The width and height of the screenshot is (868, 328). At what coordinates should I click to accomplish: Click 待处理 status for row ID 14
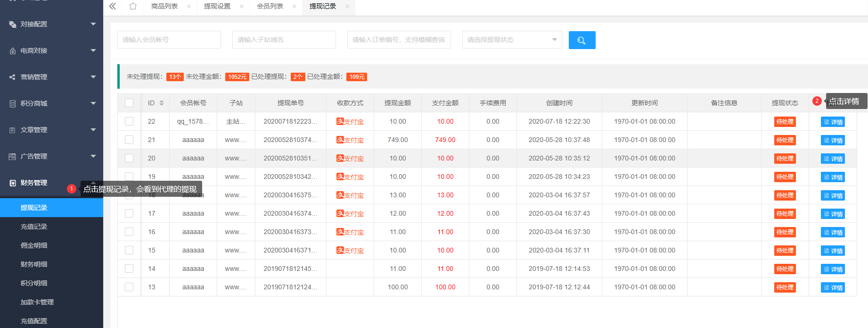pos(785,269)
